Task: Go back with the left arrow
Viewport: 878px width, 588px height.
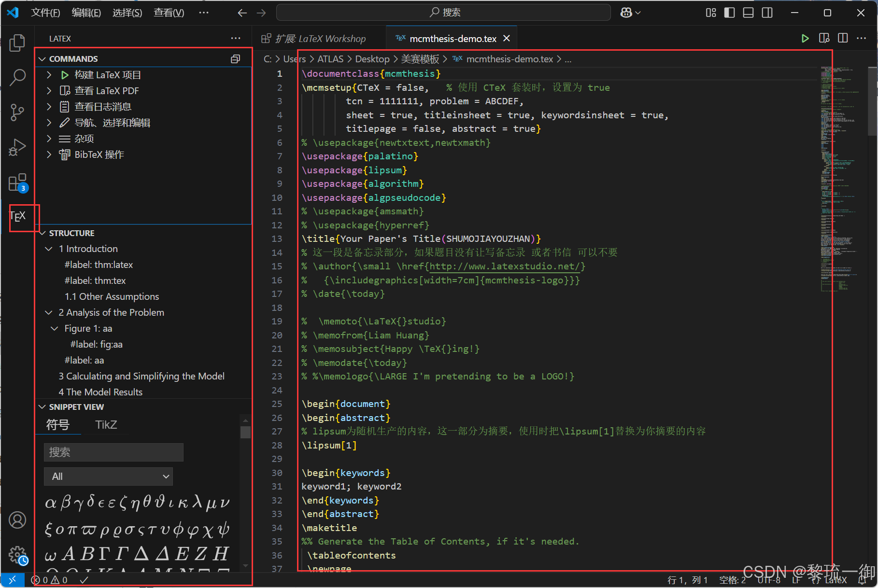Action: tap(242, 13)
